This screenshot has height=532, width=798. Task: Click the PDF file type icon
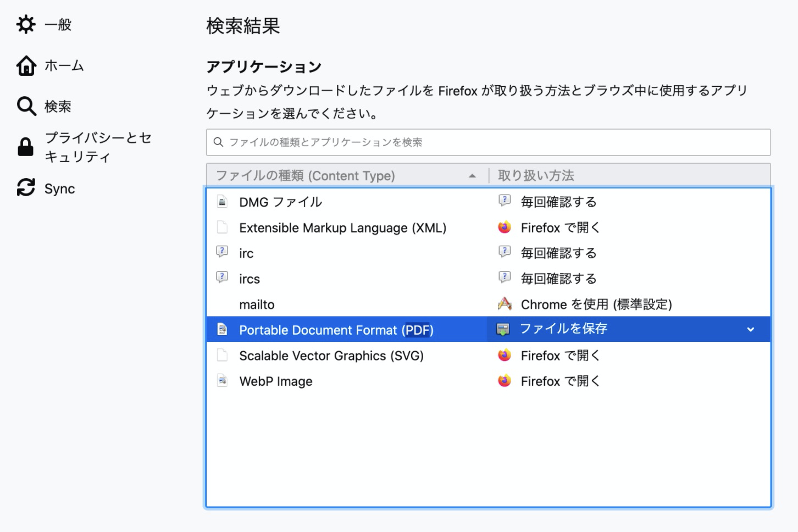[x=223, y=329]
